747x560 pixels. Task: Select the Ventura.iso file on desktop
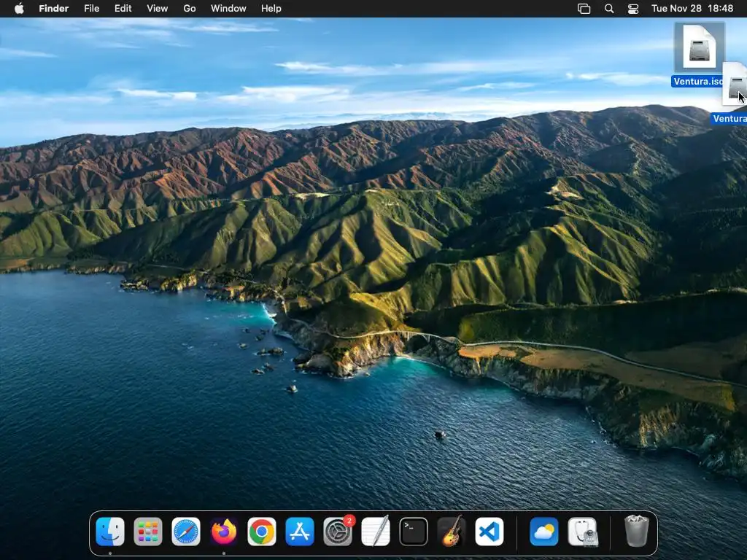click(700, 47)
